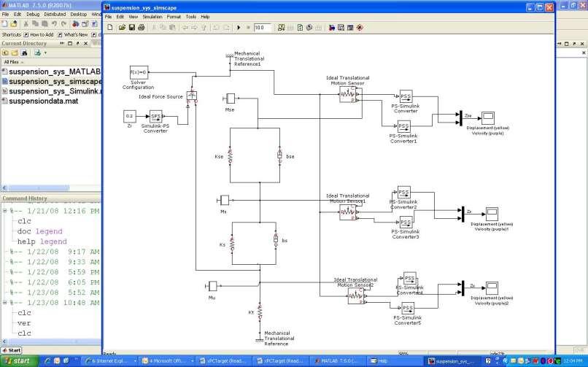Screen dimensions: 588x367
Task: Click PS-Simulink Converter1 block
Action: [403, 126]
